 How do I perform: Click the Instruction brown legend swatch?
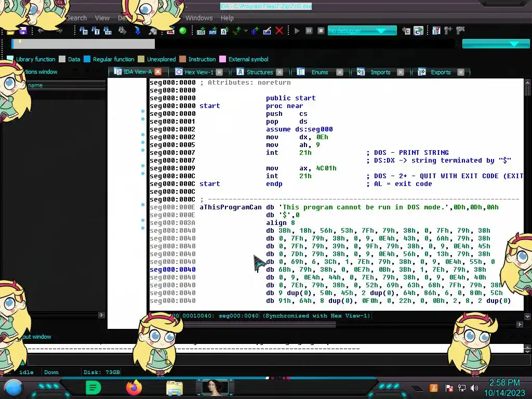(x=182, y=59)
